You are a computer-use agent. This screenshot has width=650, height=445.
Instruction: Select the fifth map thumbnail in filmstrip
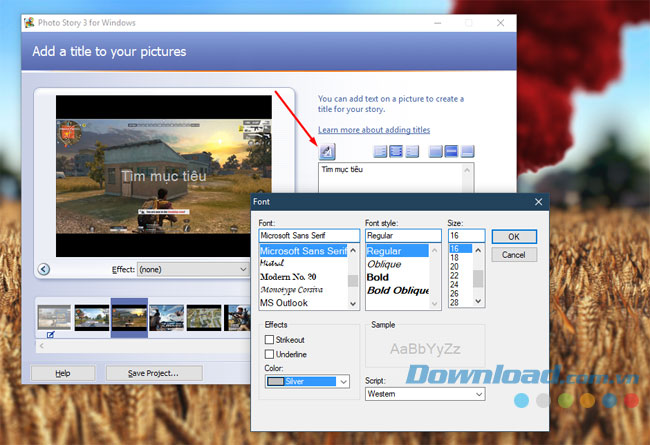coord(204,318)
